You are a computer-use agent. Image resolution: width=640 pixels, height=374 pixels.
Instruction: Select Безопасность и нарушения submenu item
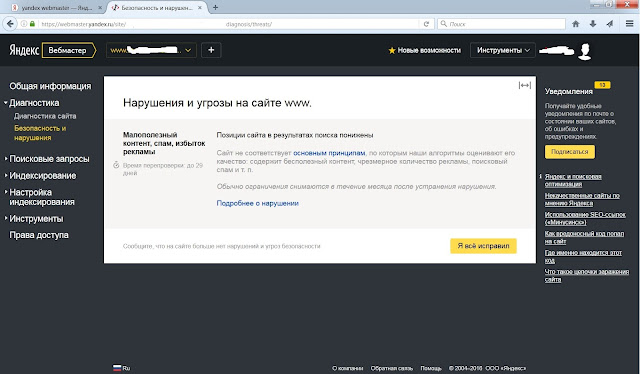tap(40, 133)
